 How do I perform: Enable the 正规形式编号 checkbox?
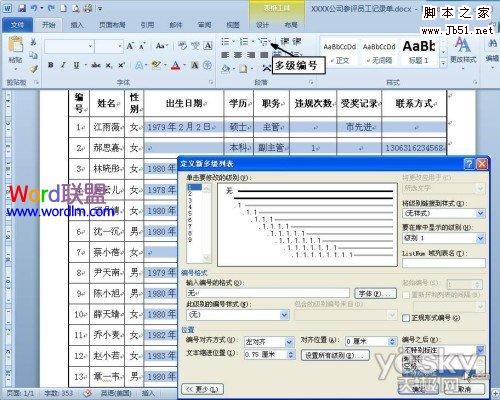406,318
